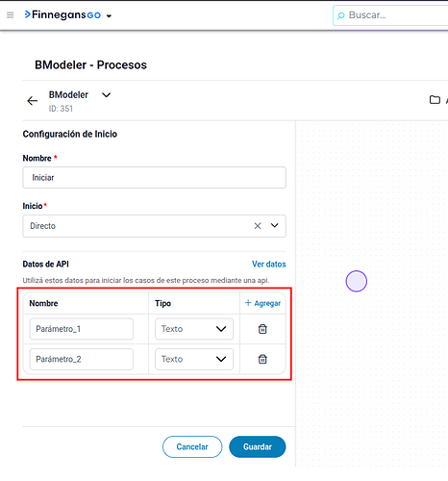This screenshot has width=448, height=481.
Task: Delete the Parámetro_2 row with trash icon
Action: coord(262,359)
